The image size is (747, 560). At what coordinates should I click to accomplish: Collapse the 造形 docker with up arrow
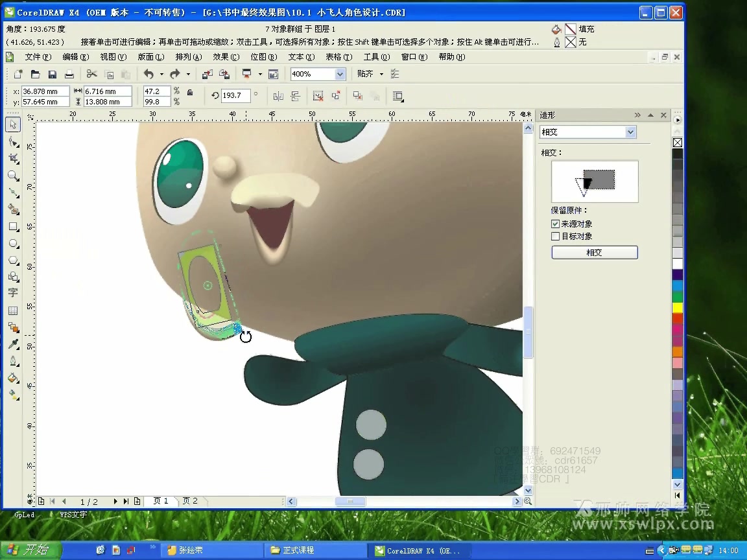click(x=650, y=115)
